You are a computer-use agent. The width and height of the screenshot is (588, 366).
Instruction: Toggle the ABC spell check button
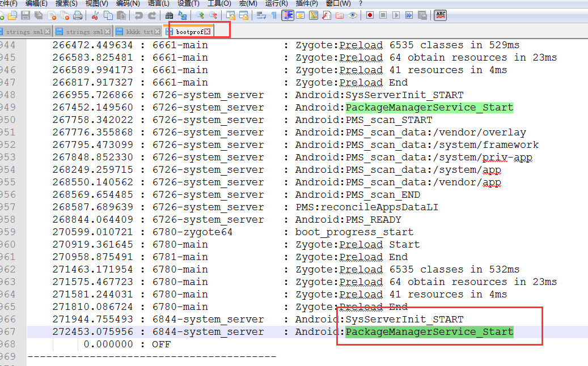441,15
